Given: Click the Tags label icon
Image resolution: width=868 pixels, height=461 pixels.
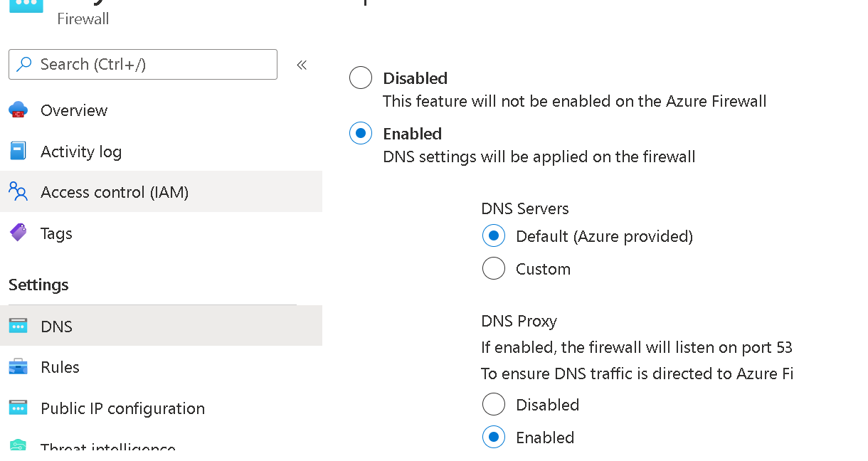Looking at the screenshot, I should coord(18,233).
